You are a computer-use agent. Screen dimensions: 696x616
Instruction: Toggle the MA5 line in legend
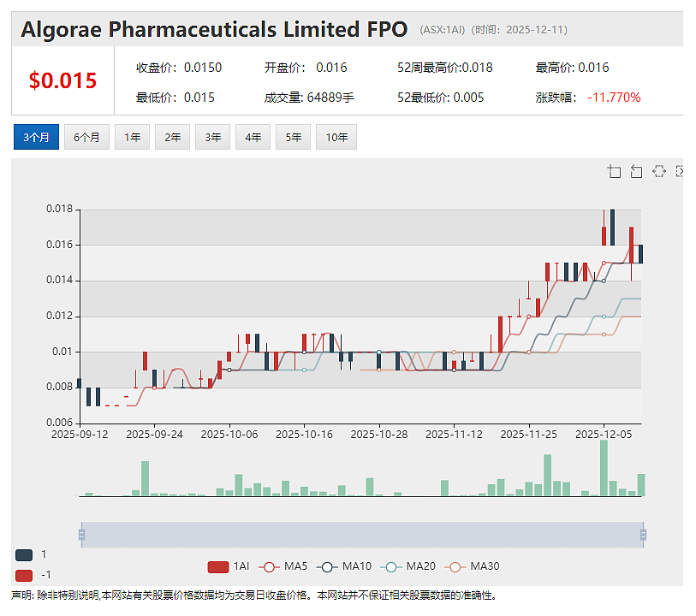click(x=283, y=566)
